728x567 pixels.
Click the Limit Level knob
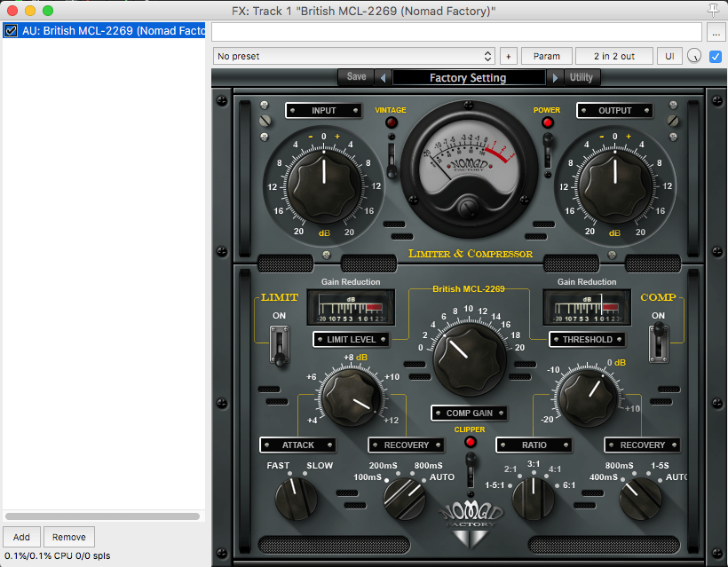352,397
